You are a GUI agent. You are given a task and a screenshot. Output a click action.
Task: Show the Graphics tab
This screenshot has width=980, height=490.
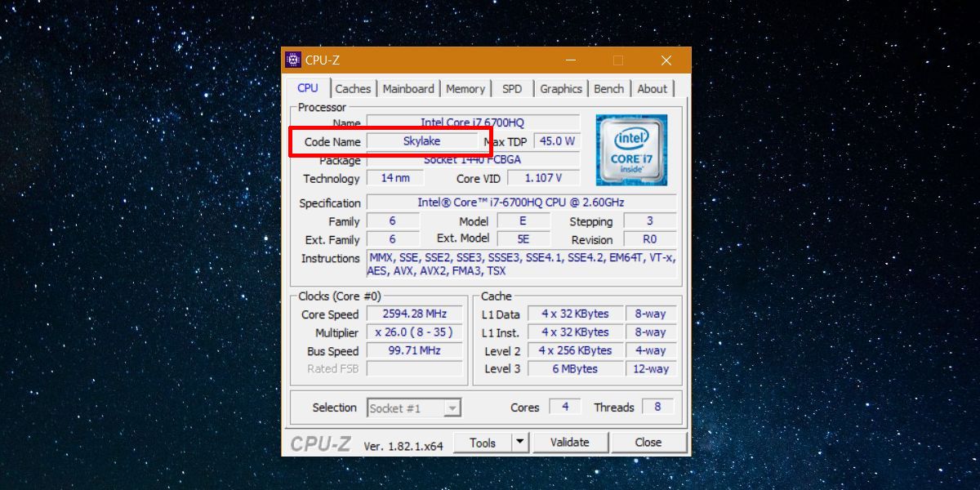coord(561,89)
